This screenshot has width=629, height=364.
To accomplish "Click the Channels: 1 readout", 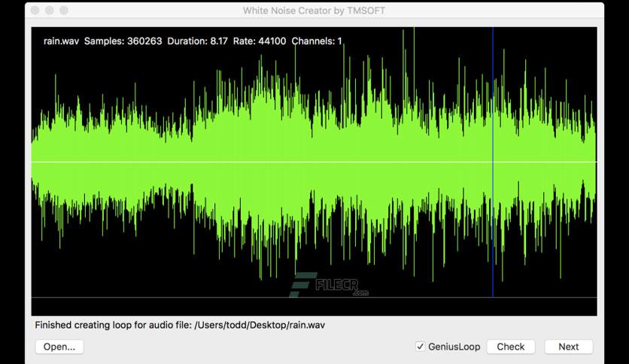I will (x=317, y=41).
